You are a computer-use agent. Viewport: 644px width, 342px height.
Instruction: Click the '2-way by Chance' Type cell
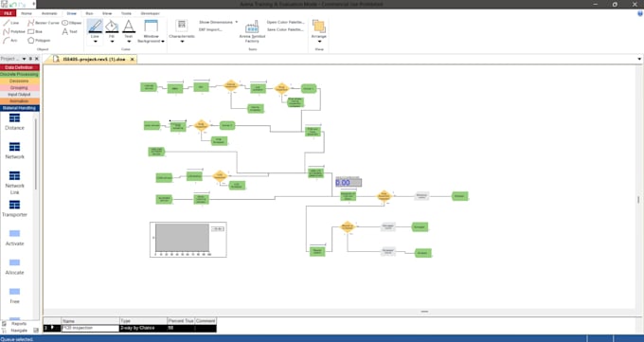tap(143, 328)
